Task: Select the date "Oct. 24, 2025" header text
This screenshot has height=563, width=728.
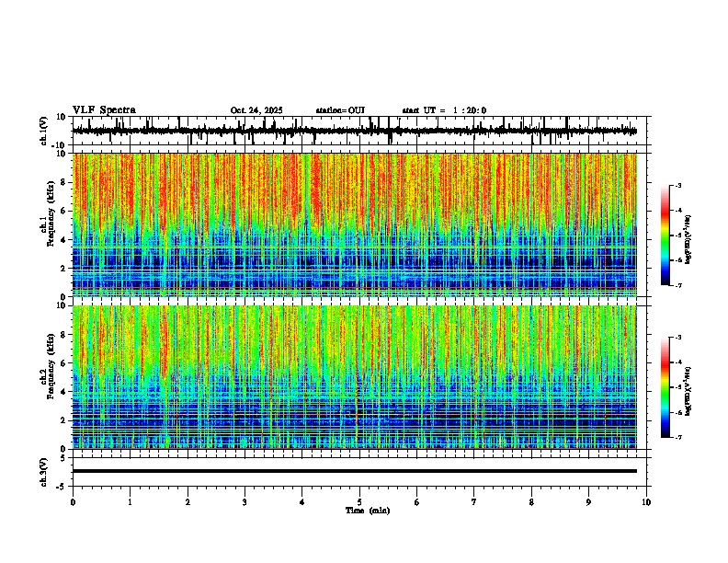Action: point(256,110)
